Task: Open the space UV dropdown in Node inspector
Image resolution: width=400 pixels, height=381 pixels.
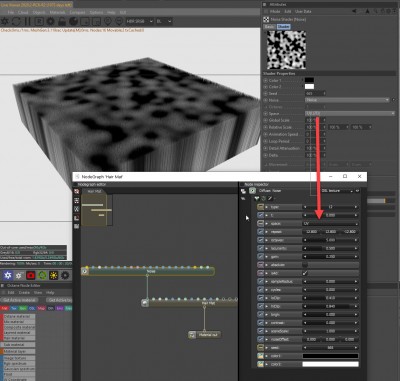Action: point(330,224)
